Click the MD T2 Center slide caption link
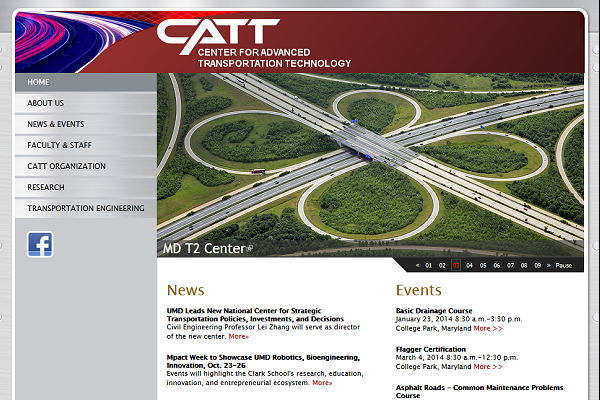The height and width of the screenshot is (400, 600). click(x=207, y=249)
